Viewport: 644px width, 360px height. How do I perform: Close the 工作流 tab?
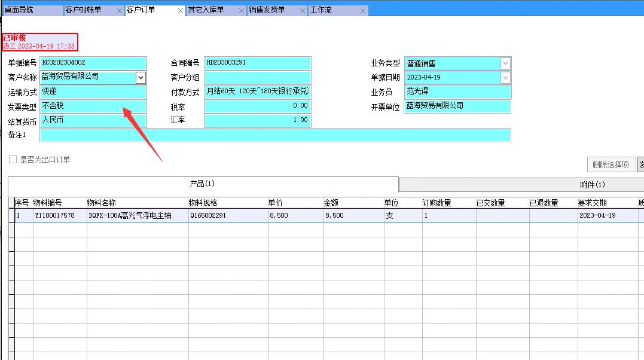click(362, 10)
